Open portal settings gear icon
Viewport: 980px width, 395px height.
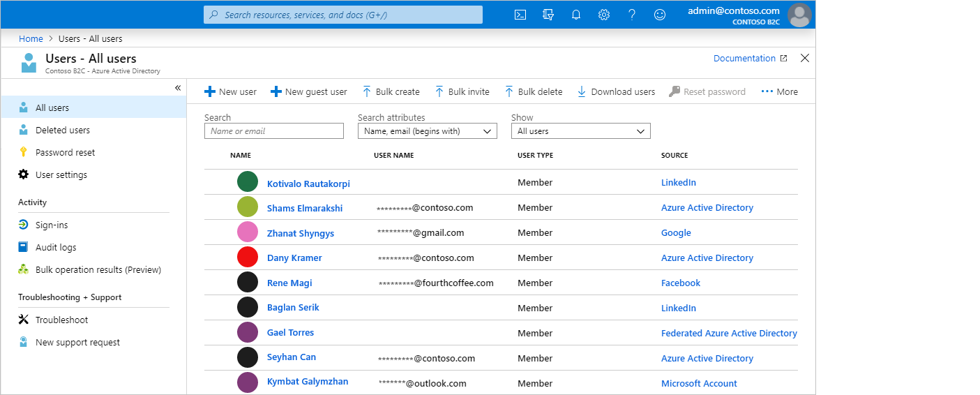pyautogui.click(x=604, y=15)
